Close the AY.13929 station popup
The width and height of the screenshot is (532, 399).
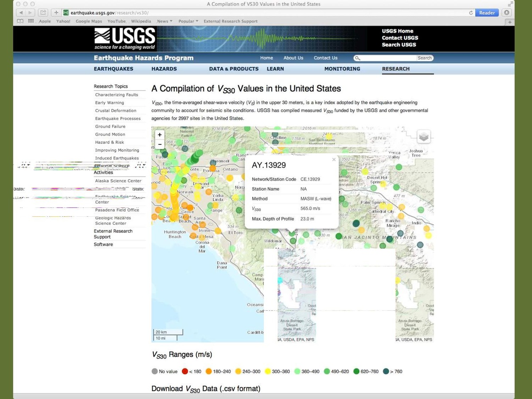pyautogui.click(x=334, y=160)
